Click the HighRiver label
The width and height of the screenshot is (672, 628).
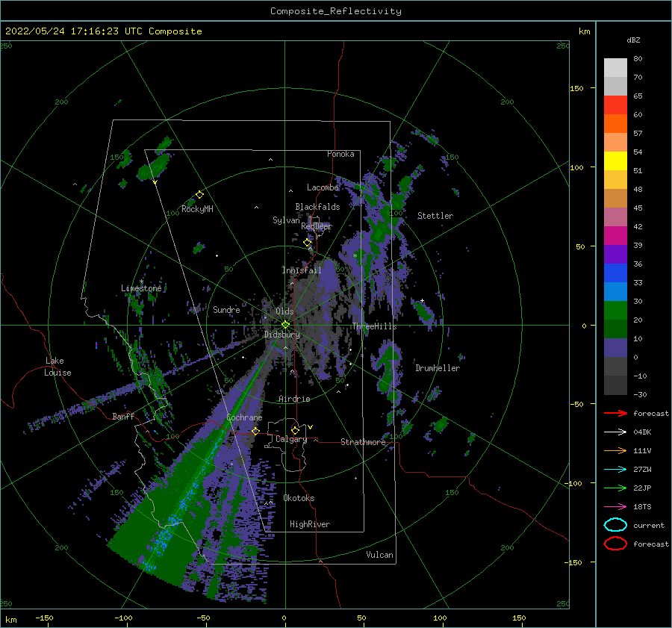click(310, 524)
